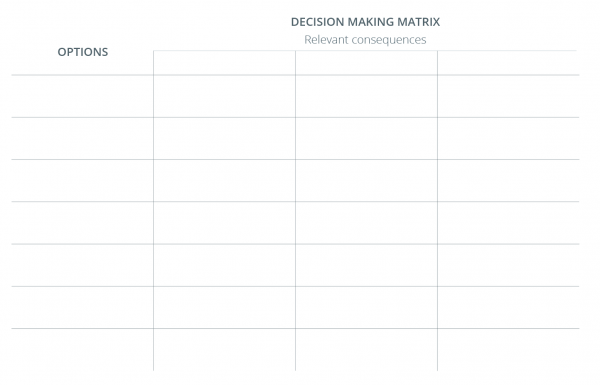Click the first row under OPTIONS
This screenshot has height=385, width=600.
82,96
